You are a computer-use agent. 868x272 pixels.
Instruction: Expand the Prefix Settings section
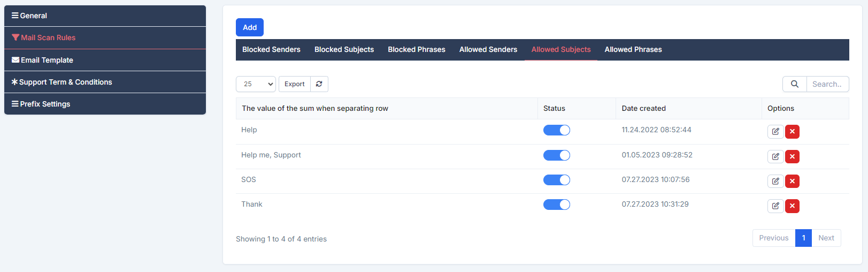[105, 104]
